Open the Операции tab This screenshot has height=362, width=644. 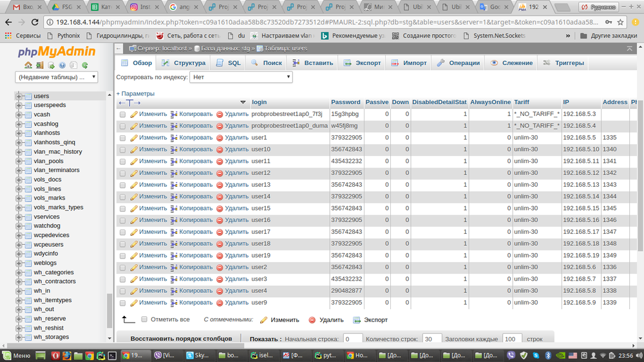pyautogui.click(x=459, y=63)
